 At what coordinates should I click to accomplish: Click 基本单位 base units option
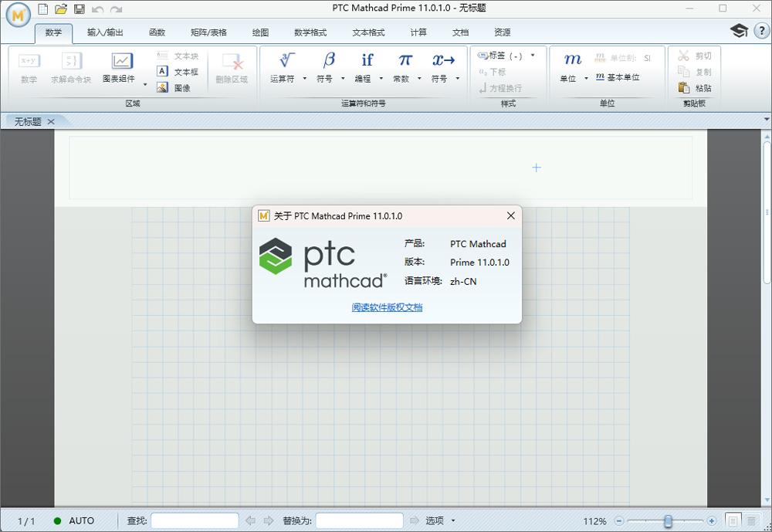point(618,77)
